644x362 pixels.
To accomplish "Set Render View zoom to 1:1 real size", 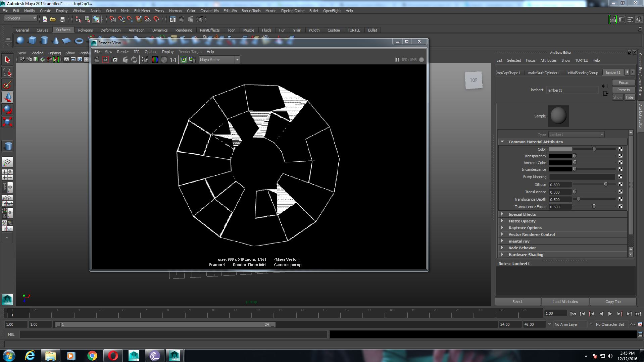I will pyautogui.click(x=172, y=59).
